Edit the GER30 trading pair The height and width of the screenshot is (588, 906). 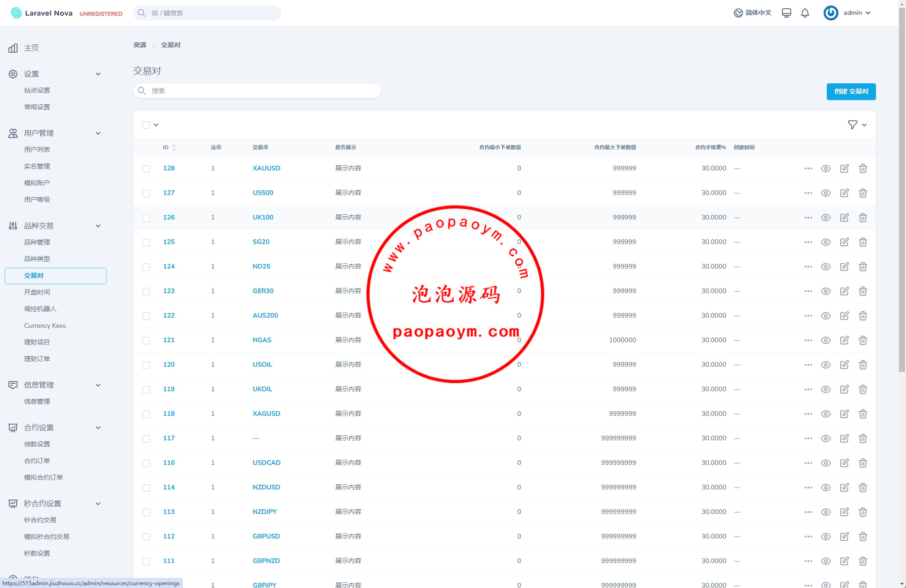[x=844, y=291]
